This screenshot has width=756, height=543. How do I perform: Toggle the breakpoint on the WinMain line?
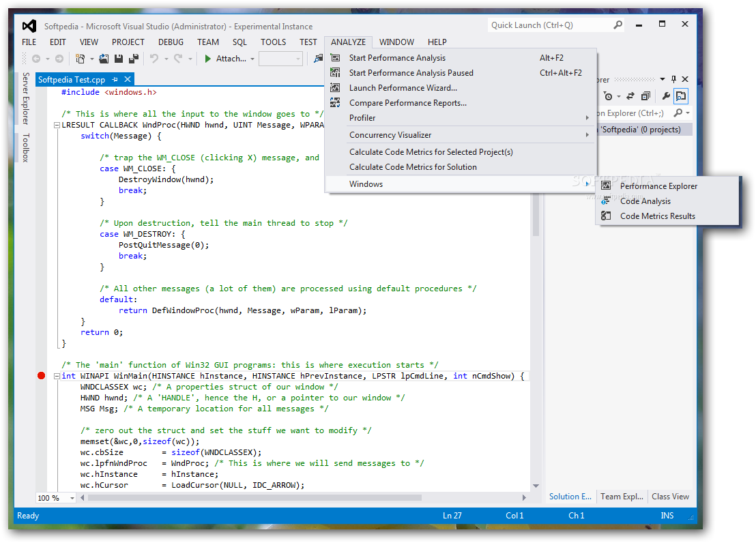(42, 376)
